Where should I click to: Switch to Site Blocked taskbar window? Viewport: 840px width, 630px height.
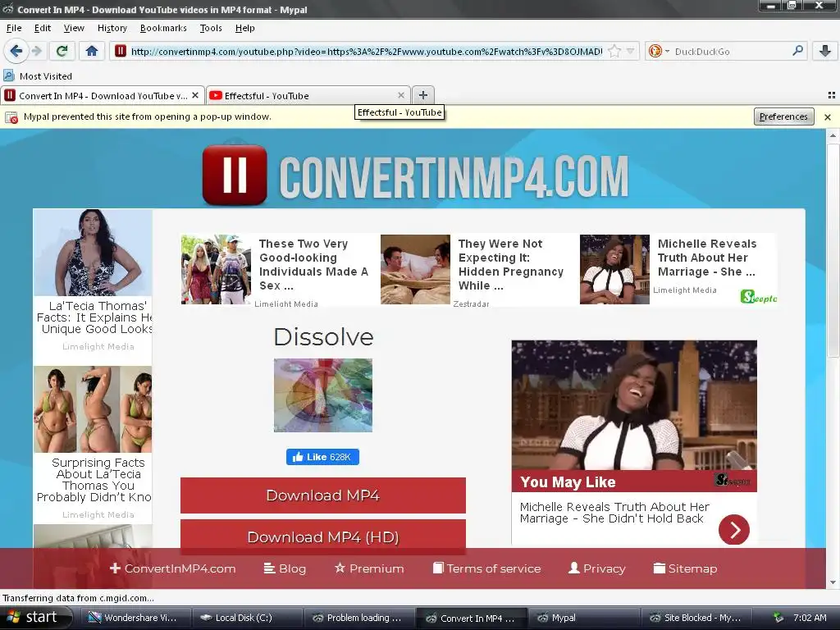696,618
